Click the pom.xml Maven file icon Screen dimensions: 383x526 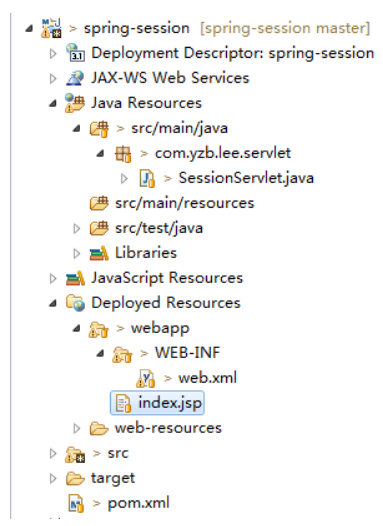click(76, 503)
